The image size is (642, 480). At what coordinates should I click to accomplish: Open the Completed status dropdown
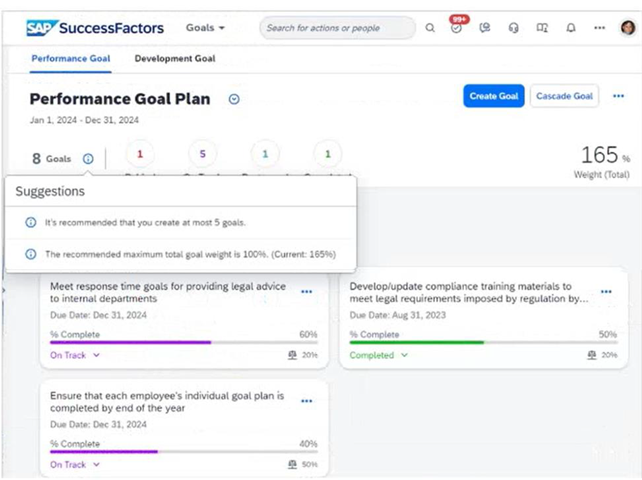(379, 355)
